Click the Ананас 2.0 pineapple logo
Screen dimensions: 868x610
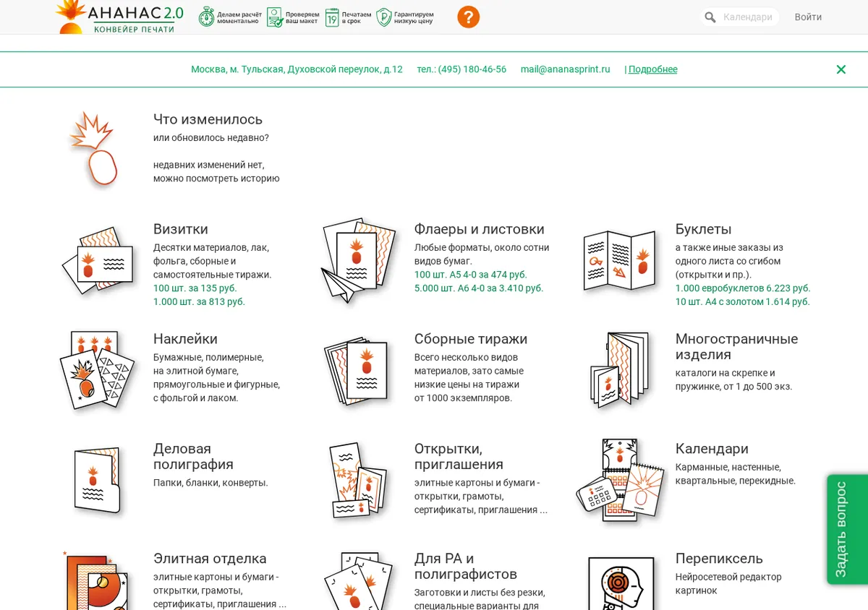120,17
